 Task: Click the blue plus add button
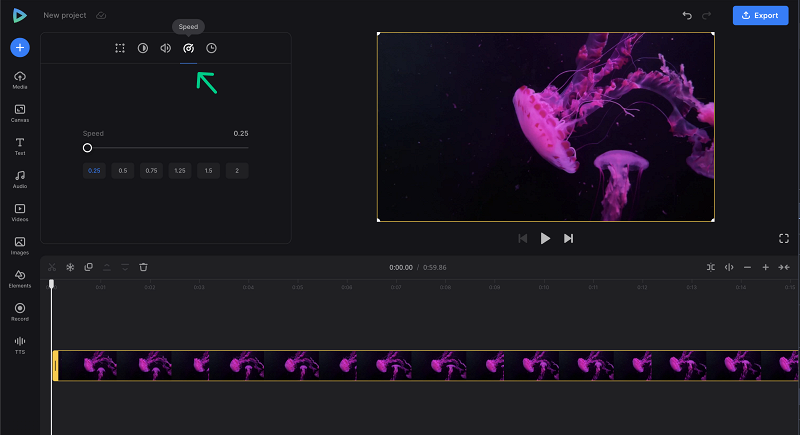point(20,47)
